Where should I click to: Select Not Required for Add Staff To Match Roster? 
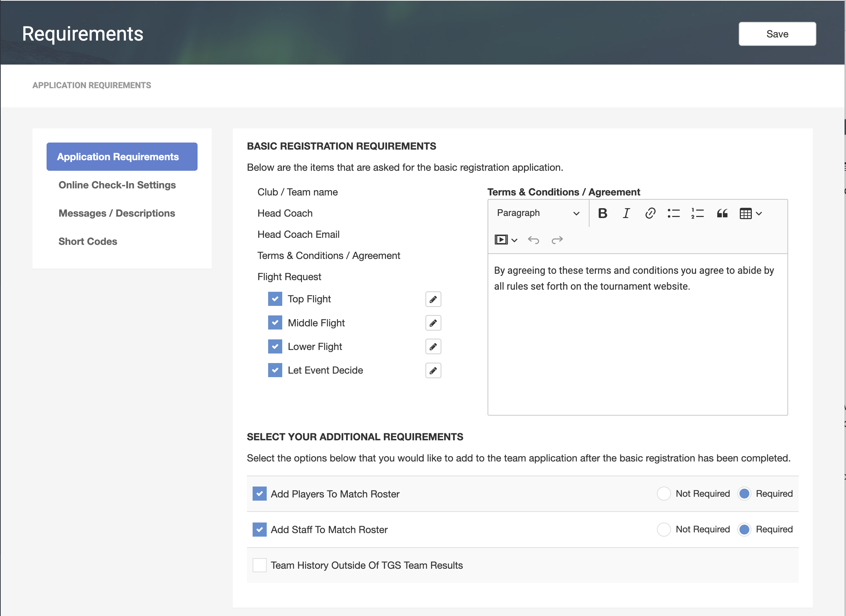pos(664,530)
